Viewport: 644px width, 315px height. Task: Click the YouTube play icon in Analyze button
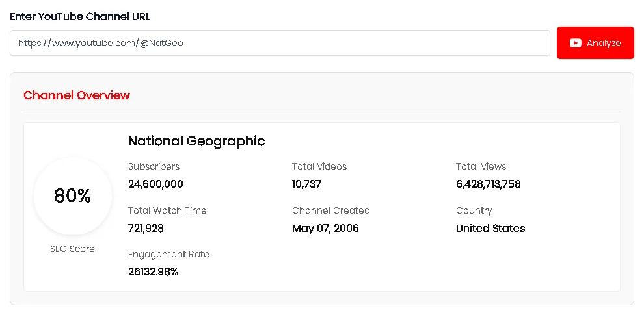point(576,43)
